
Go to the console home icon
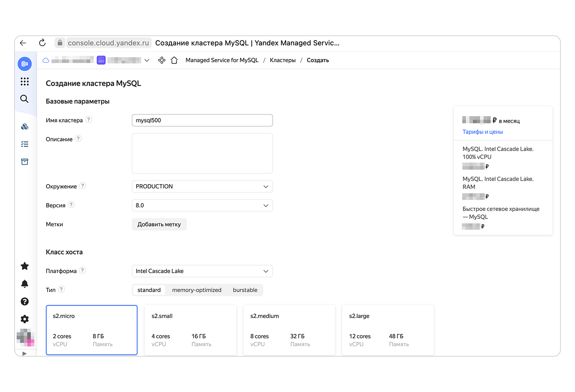174,60
